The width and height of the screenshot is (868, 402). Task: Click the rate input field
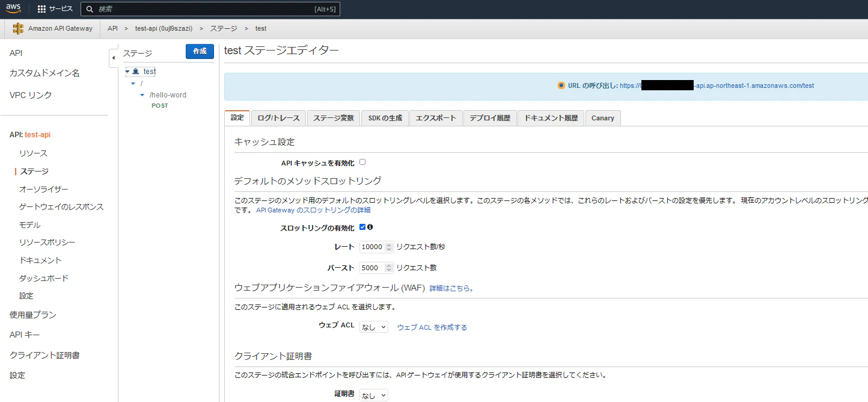pos(376,247)
